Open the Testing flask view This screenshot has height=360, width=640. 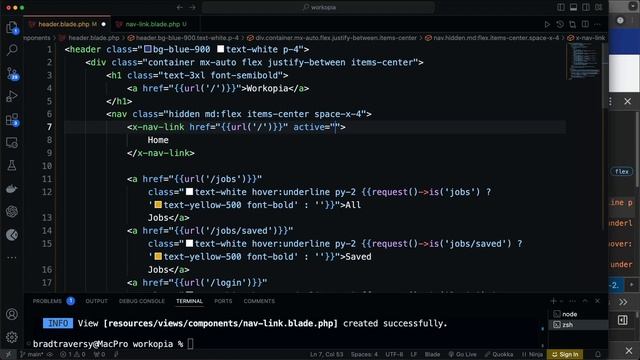coord(12,165)
